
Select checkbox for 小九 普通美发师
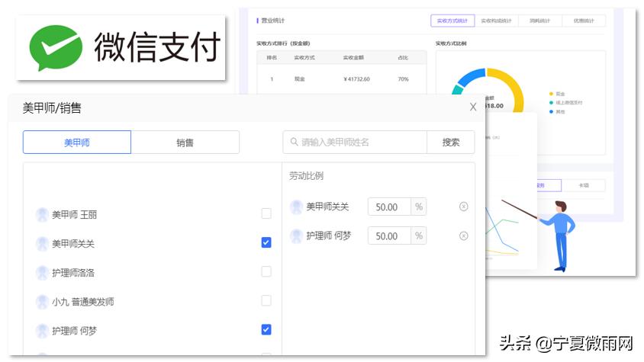pos(266,301)
